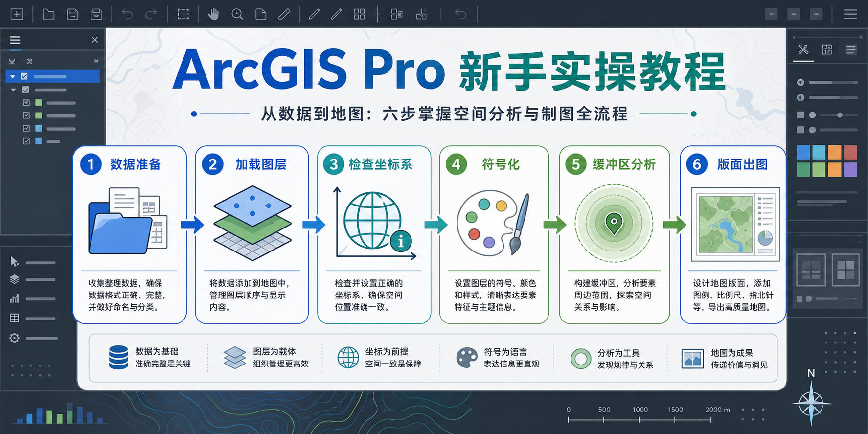Screen dimensions: 868x434
Task: Click the subtitle 从数据到地图 text
Action: point(312,114)
